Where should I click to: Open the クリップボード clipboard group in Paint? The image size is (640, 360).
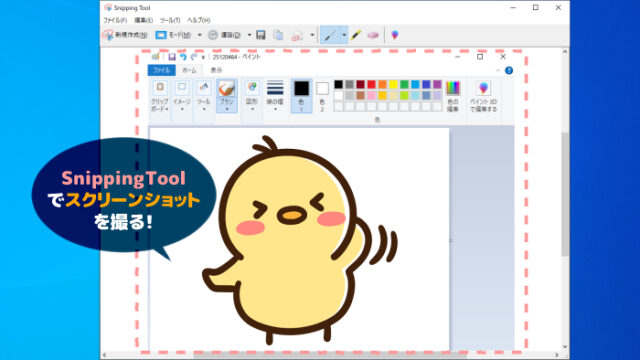click(x=160, y=96)
